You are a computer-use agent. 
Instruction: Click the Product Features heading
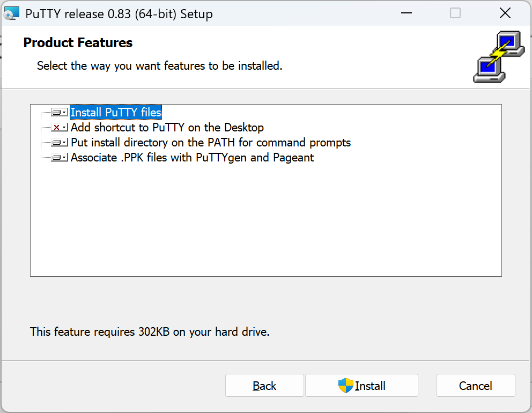[78, 43]
